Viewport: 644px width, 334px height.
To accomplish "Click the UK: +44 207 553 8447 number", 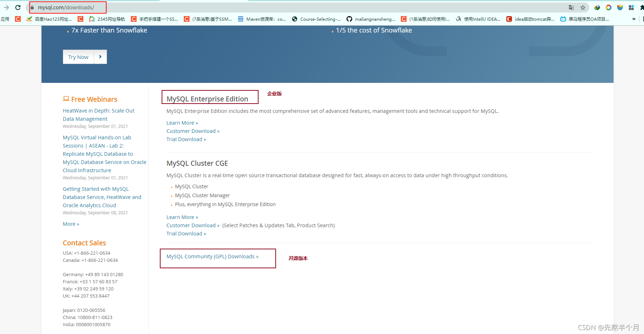I will pos(86,296).
